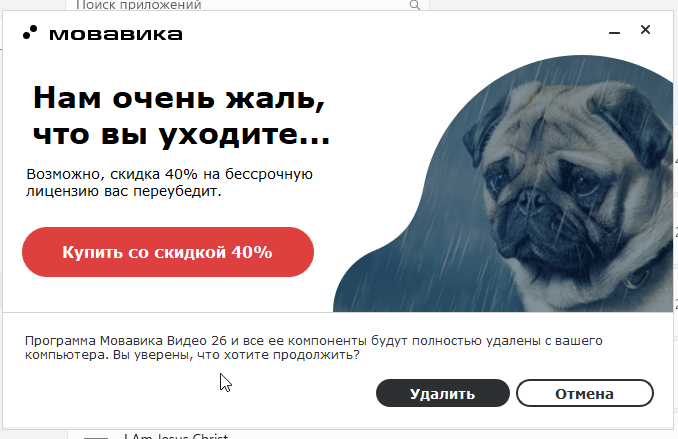678x439 pixels.
Task: Click the headline Нам очень жаль
Action: [179, 98]
